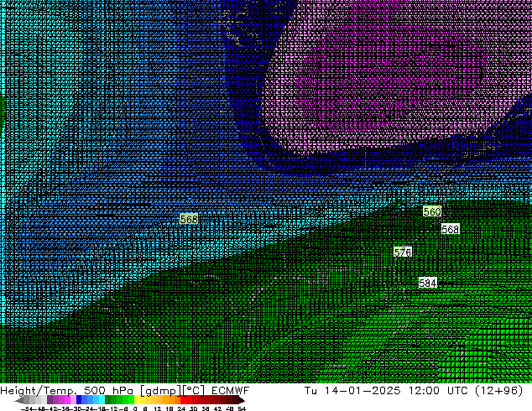This screenshot has height=411, width=532.
Task: Click the yellow swatch in the color legend
Action: tap(137, 400)
